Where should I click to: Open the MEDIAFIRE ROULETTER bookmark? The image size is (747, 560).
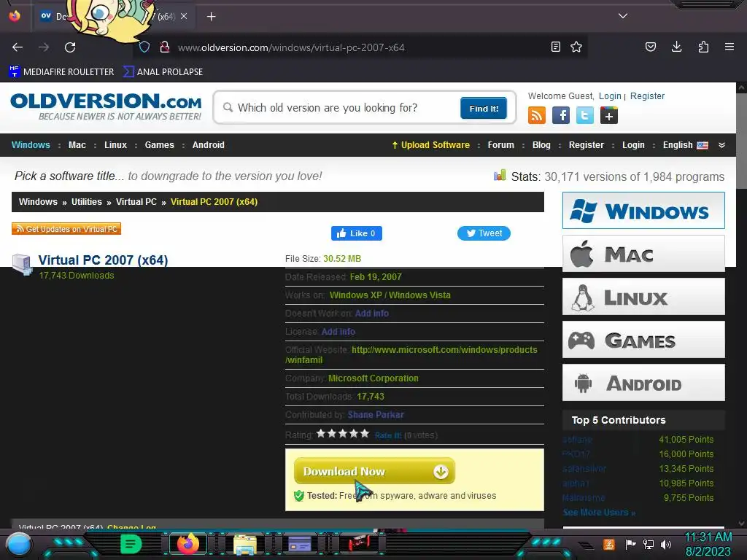pos(61,72)
